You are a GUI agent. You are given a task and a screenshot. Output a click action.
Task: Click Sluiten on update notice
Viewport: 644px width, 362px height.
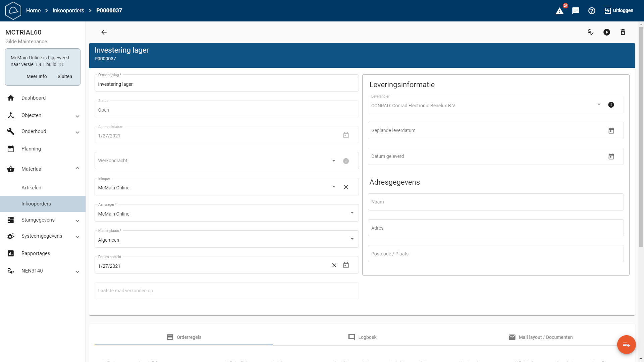click(65, 76)
